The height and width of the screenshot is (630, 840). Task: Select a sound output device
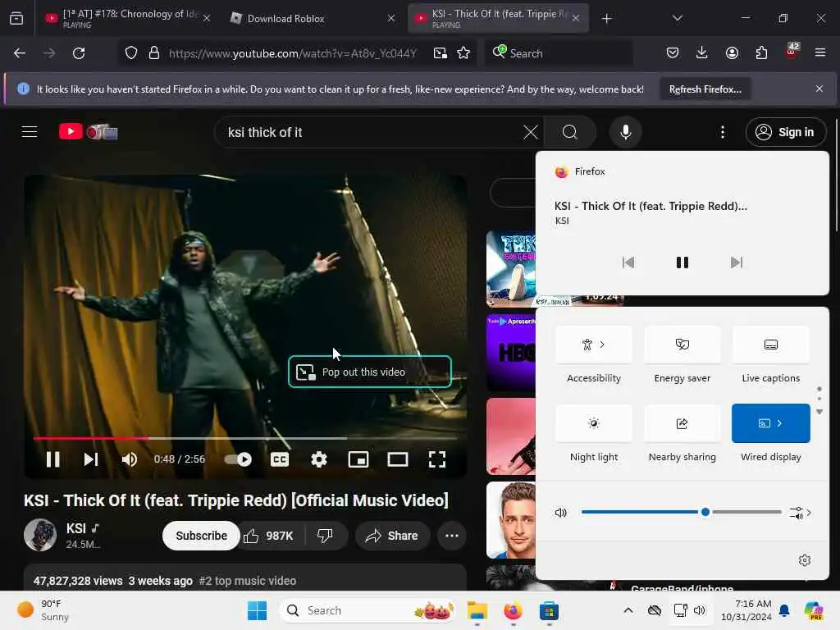[800, 513]
